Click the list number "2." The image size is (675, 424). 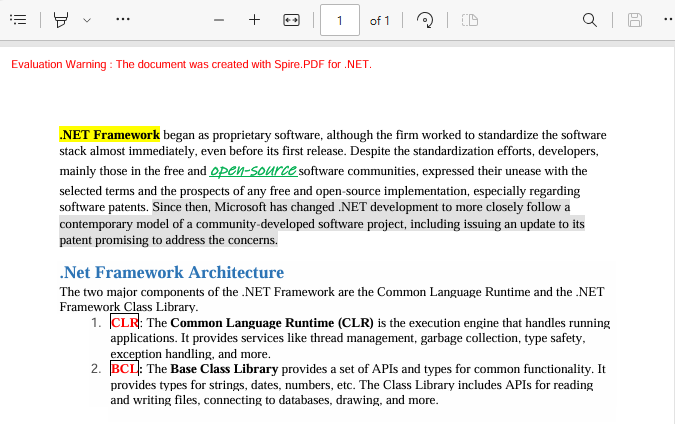coord(96,369)
